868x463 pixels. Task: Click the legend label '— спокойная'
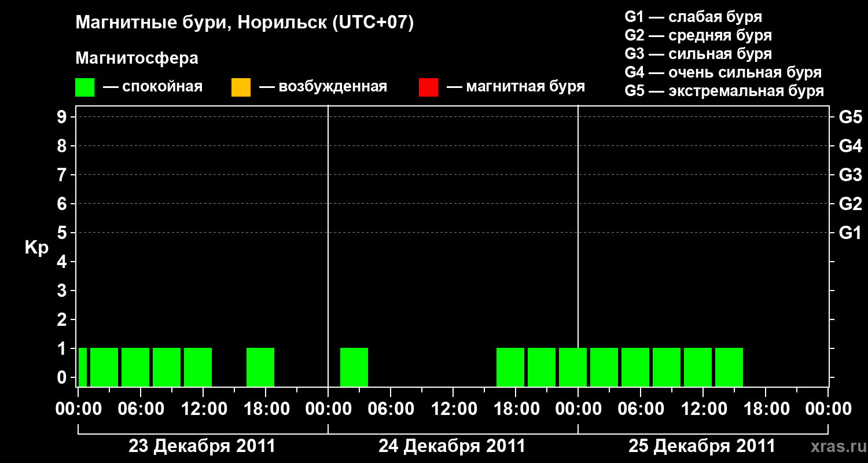click(x=153, y=87)
